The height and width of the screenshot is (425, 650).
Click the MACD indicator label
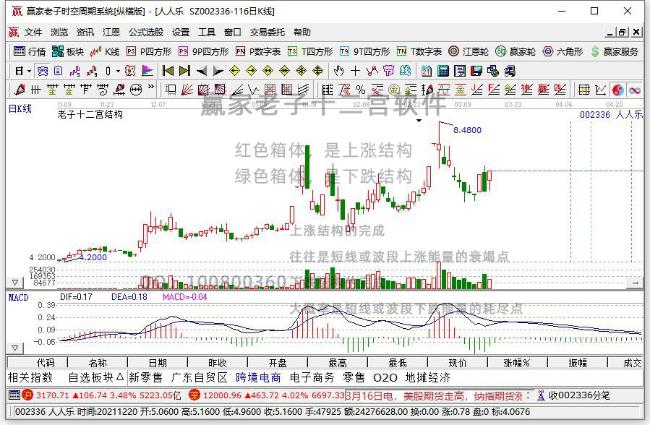pyautogui.click(x=18, y=297)
